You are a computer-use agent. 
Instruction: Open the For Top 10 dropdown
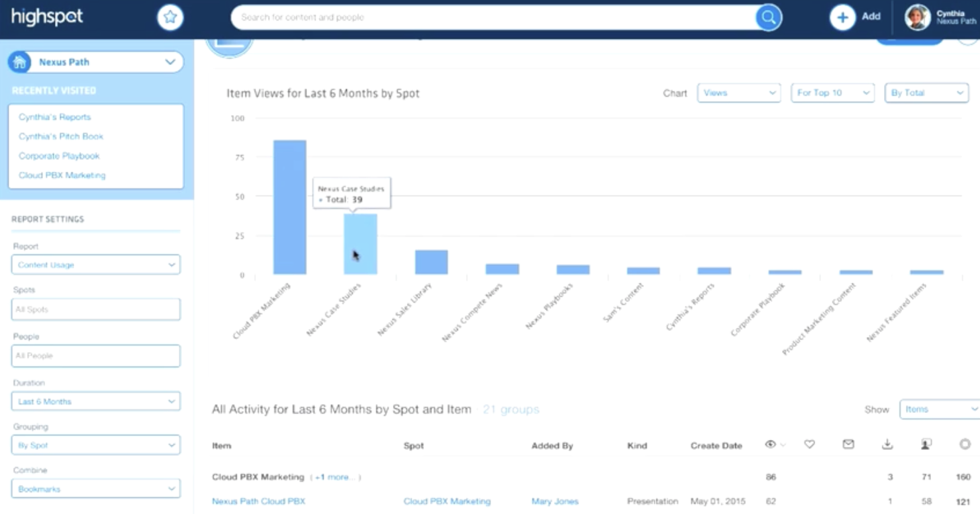click(x=833, y=93)
